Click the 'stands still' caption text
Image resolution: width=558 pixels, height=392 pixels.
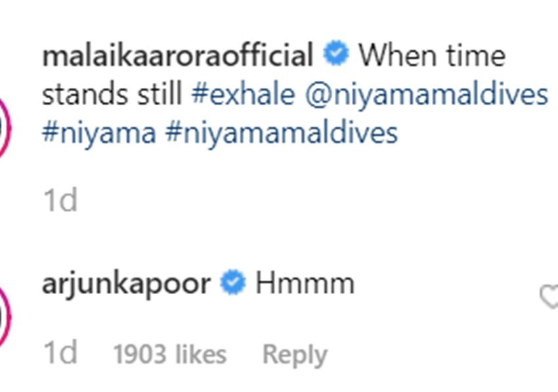[x=112, y=95]
